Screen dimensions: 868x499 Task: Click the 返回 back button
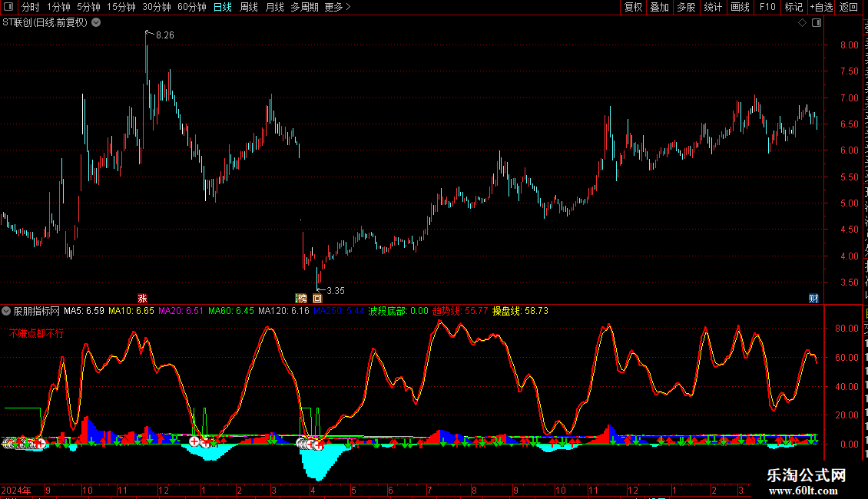pyautogui.click(x=848, y=7)
